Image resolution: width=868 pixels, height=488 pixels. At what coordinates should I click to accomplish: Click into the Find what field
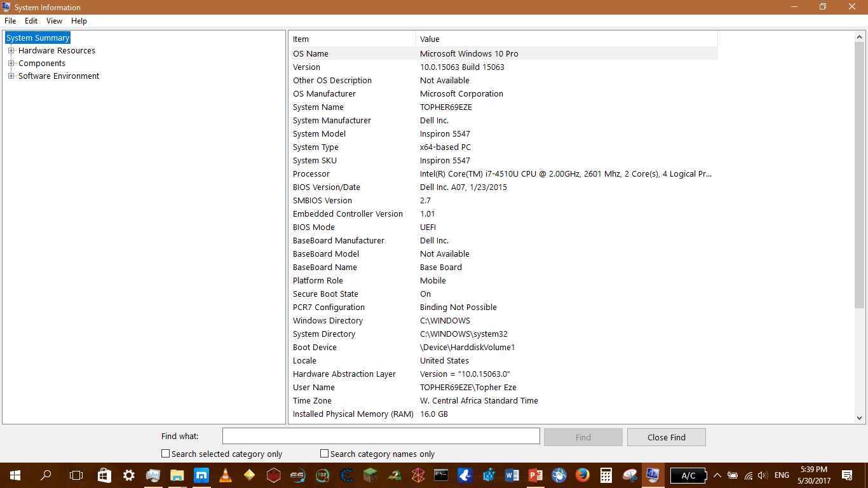[x=381, y=437]
